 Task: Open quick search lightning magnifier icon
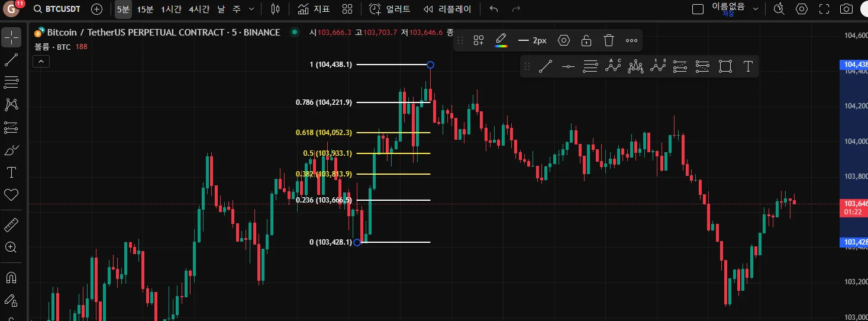tap(779, 9)
